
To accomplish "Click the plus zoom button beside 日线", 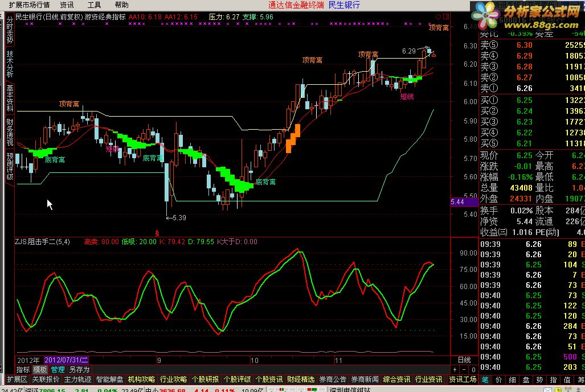I will (x=455, y=370).
